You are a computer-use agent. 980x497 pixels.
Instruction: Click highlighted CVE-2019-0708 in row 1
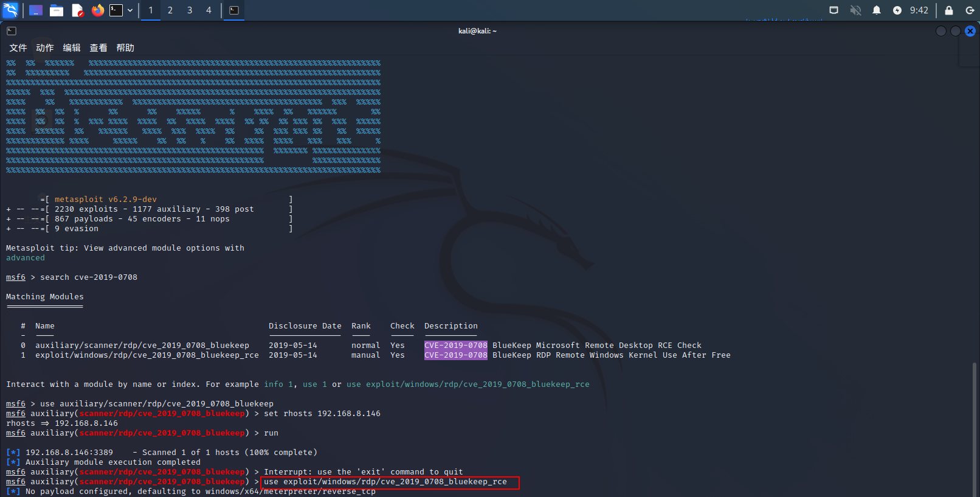[x=456, y=355]
